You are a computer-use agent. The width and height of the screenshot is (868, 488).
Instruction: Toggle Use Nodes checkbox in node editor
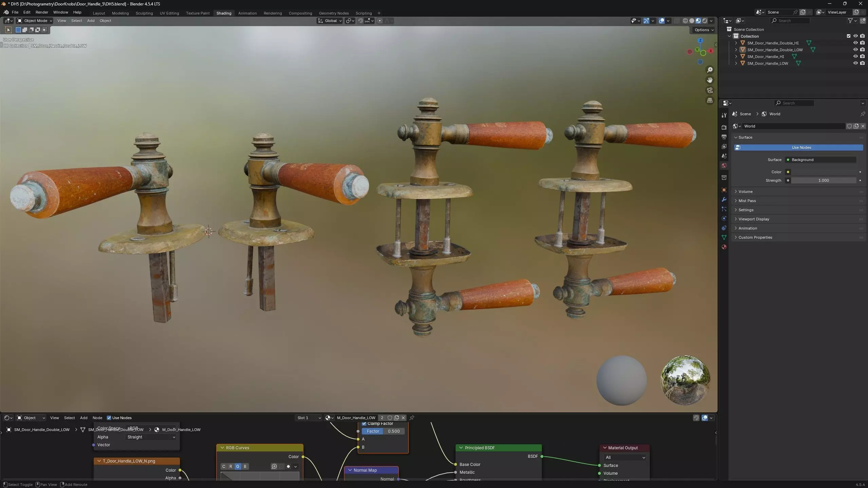pyautogui.click(x=109, y=418)
